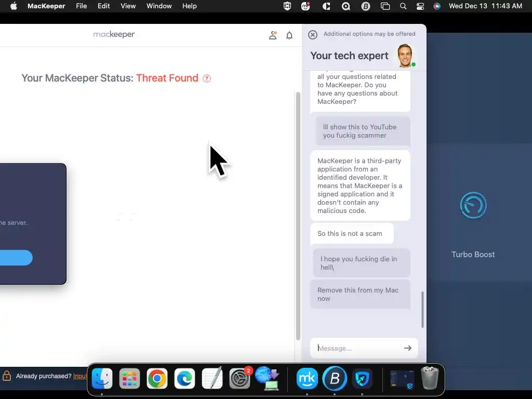Click the circled Q menu bar icon
The image size is (532, 399).
pos(345,6)
